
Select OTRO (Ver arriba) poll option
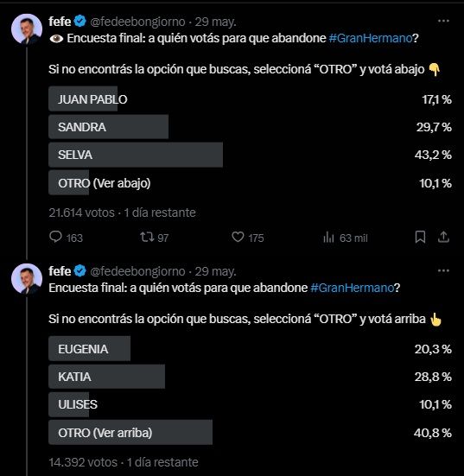pos(251,433)
